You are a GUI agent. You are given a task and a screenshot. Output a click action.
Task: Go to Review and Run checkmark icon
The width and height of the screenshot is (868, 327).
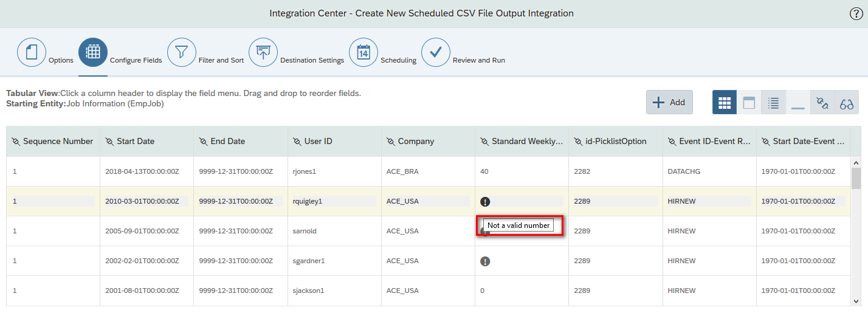tap(436, 52)
